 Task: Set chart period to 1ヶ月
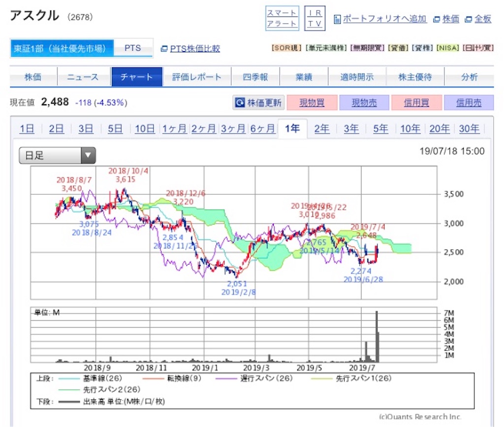coord(174,128)
